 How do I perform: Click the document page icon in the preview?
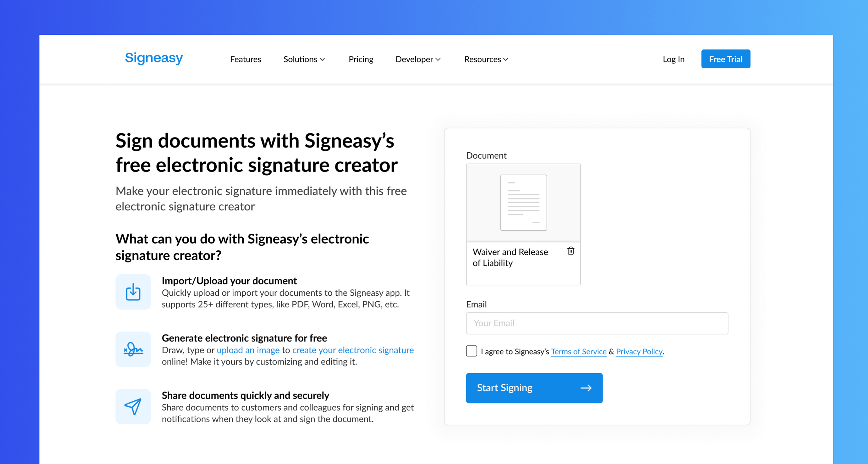pos(523,203)
